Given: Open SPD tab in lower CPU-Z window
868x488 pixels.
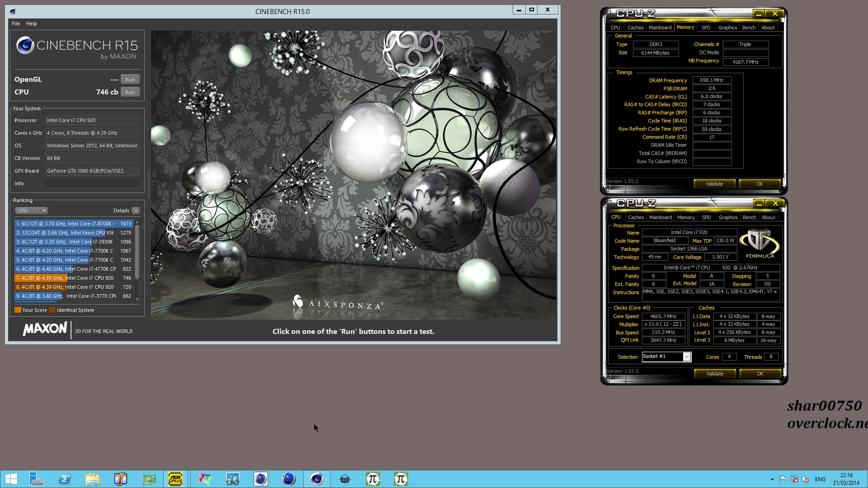Looking at the screenshot, I should 706,217.
